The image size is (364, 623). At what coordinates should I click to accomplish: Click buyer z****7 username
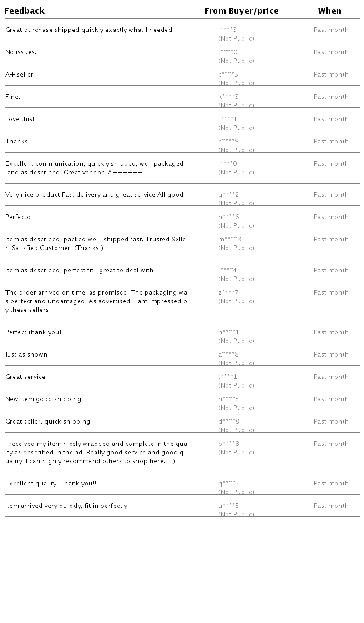pyautogui.click(x=228, y=293)
